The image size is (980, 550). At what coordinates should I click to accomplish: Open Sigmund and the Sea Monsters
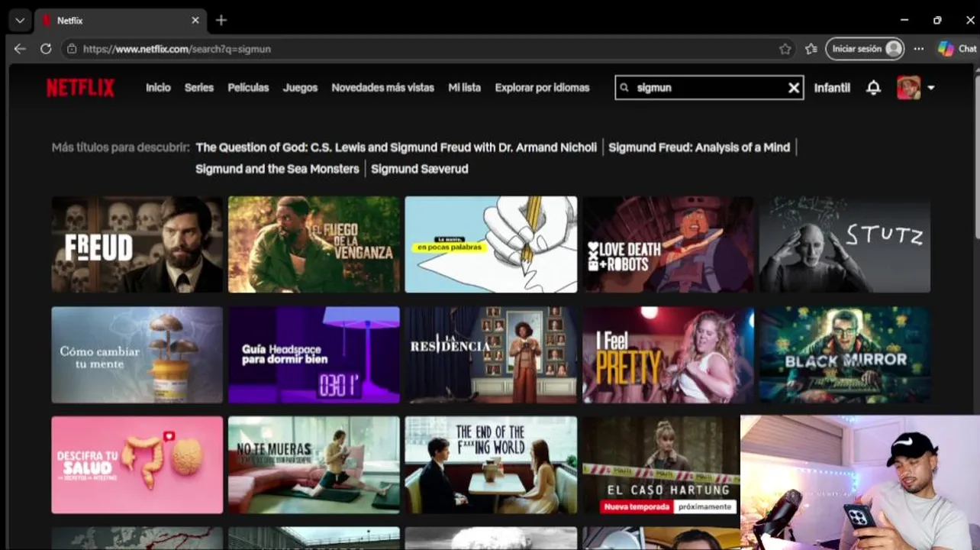click(x=277, y=169)
